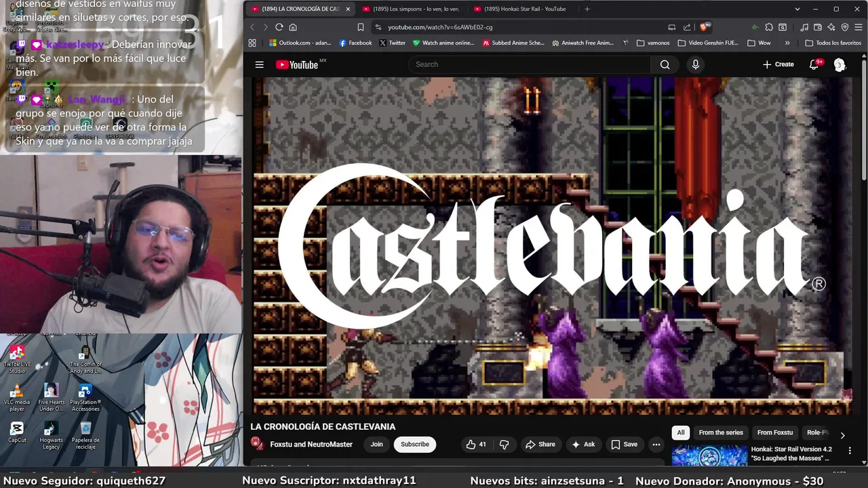Open the browser home page button
This screenshot has width=868, height=488.
click(293, 27)
